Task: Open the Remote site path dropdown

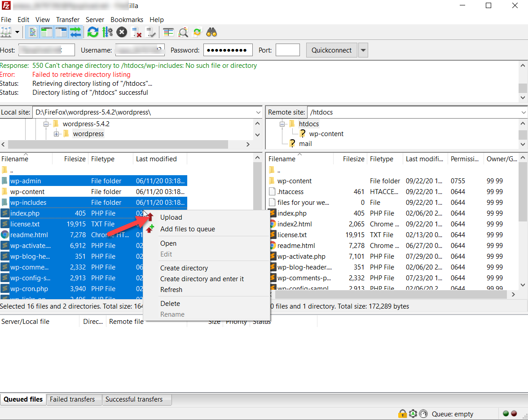Action: click(524, 112)
